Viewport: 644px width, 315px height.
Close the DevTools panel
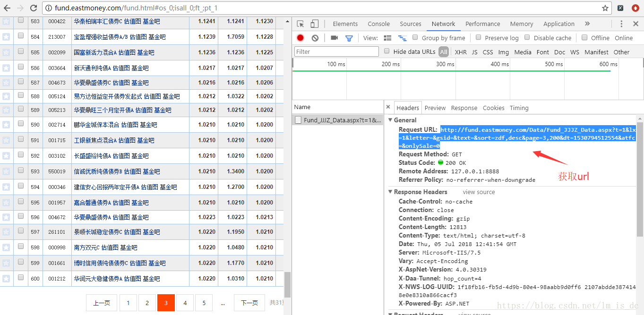tap(635, 24)
